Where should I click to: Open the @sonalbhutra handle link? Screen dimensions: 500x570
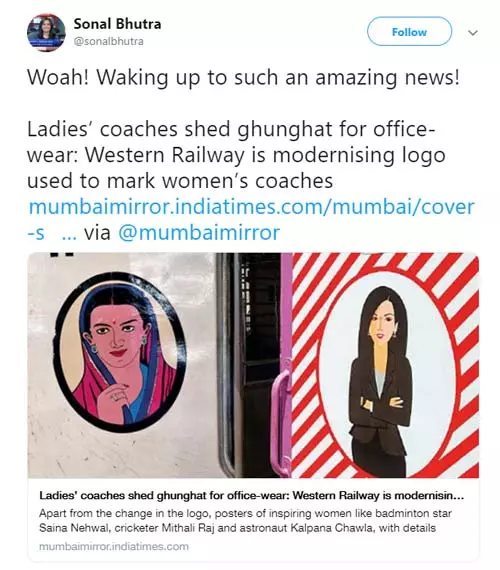(108, 41)
